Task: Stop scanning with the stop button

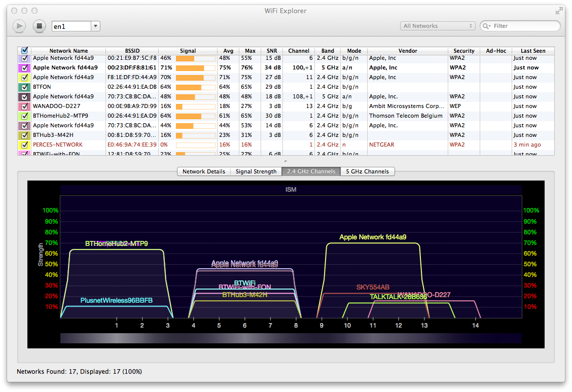Action: click(x=40, y=26)
